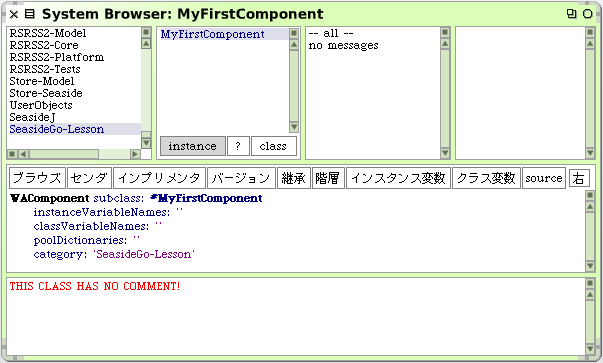Open the window menu icon beside the title
The height and width of the screenshot is (363, 603).
click(x=30, y=14)
